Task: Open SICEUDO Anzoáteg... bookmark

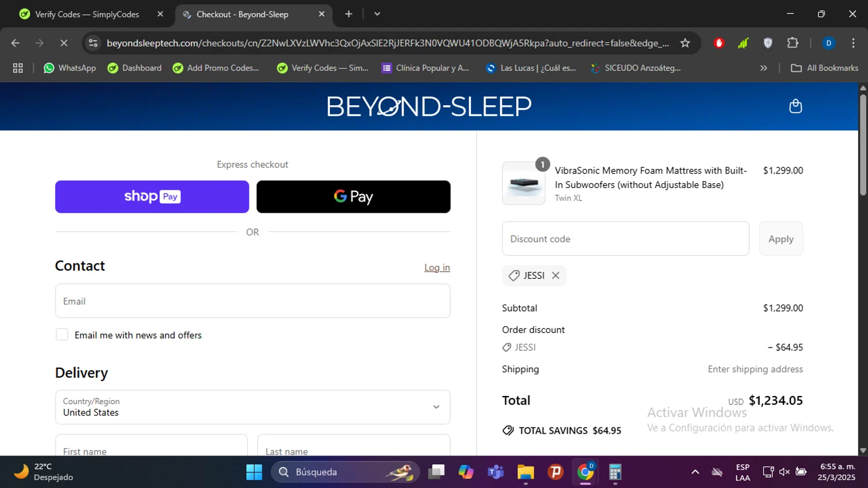Action: [636, 68]
